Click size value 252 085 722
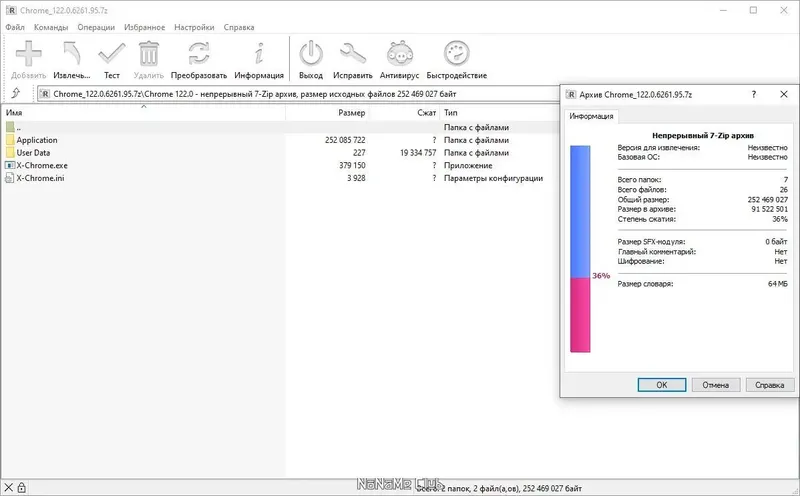The image size is (800, 496). 345,140
